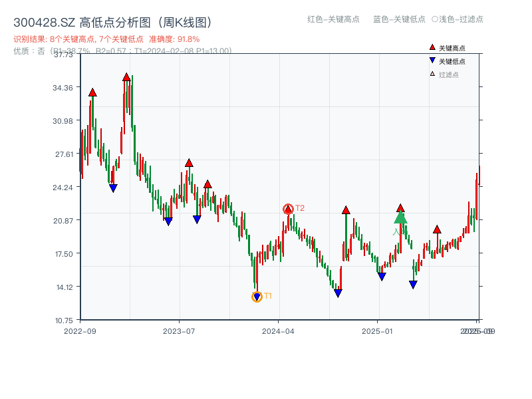Click the rightmost red key-high triangle
Image resolution: width=532 pixels, height=399 pixels.
tap(437, 227)
